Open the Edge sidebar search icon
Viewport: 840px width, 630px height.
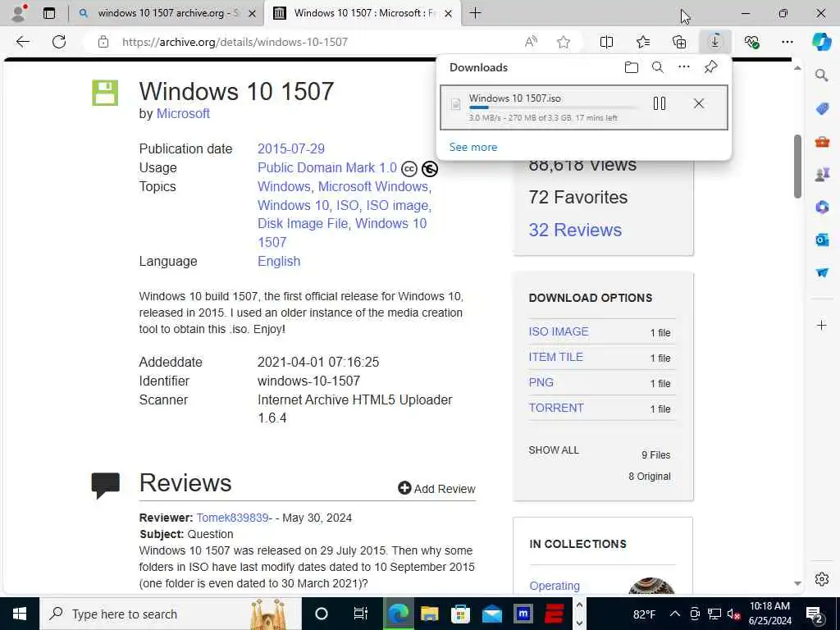pyautogui.click(x=821, y=75)
